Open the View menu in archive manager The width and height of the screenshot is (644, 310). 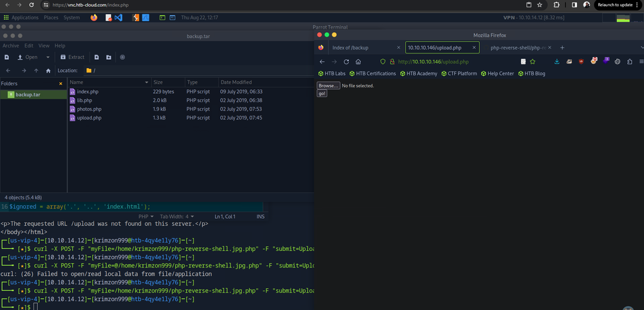pyautogui.click(x=44, y=46)
